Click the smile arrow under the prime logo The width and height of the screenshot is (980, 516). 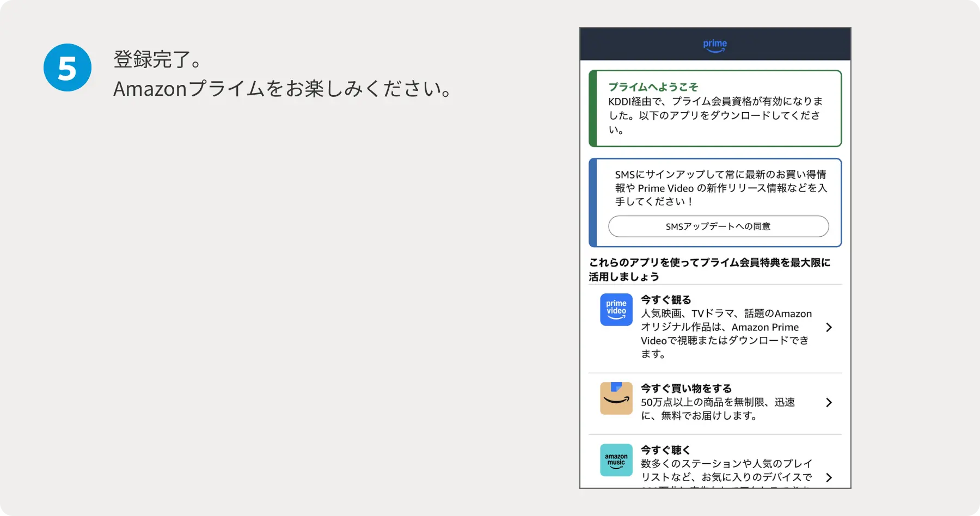point(714,51)
